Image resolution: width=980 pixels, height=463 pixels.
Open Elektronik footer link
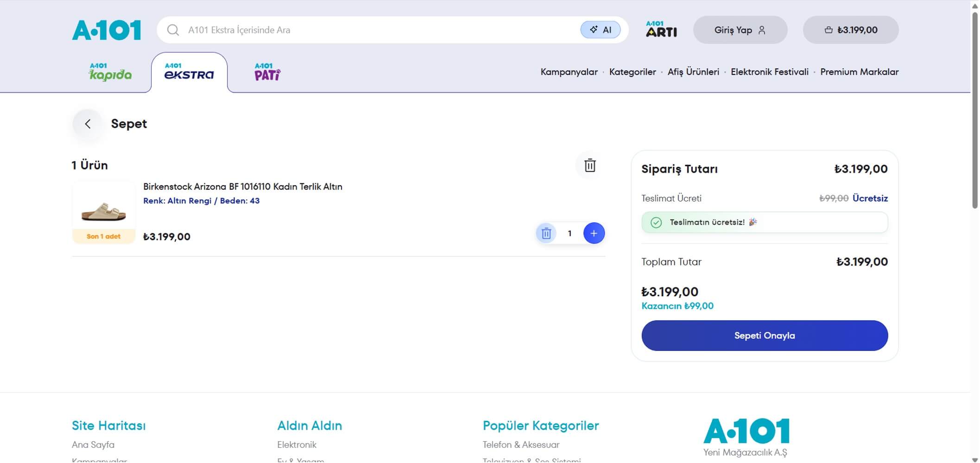point(297,444)
